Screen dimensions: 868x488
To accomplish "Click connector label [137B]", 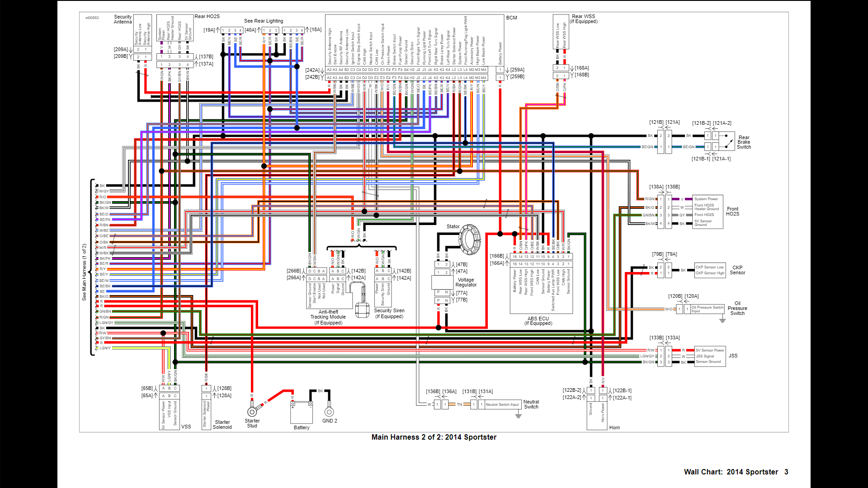I will click(206, 56).
